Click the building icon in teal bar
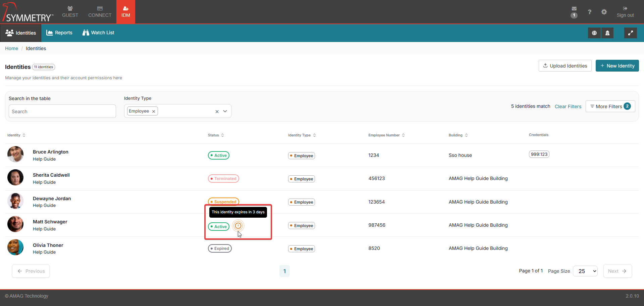Screen dimensions: 644x306 point(607,33)
